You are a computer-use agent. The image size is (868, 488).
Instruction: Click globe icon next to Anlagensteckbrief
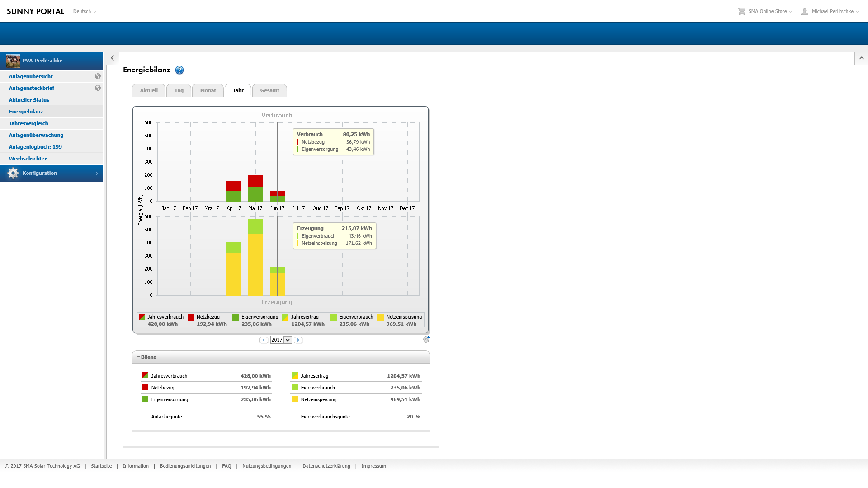pyautogui.click(x=98, y=88)
